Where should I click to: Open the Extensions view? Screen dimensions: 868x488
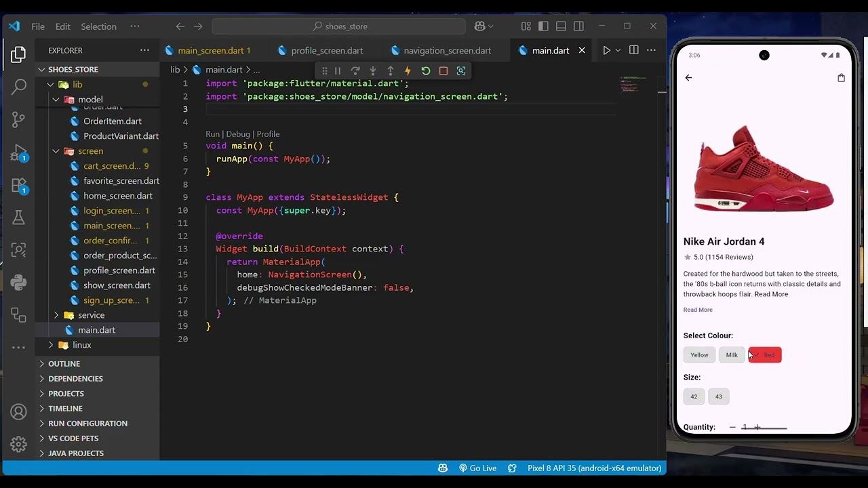tap(18, 185)
